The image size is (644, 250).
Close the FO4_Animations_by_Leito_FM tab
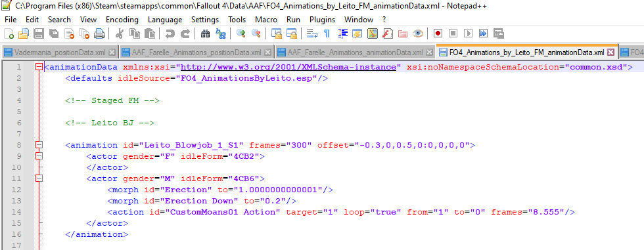point(610,52)
